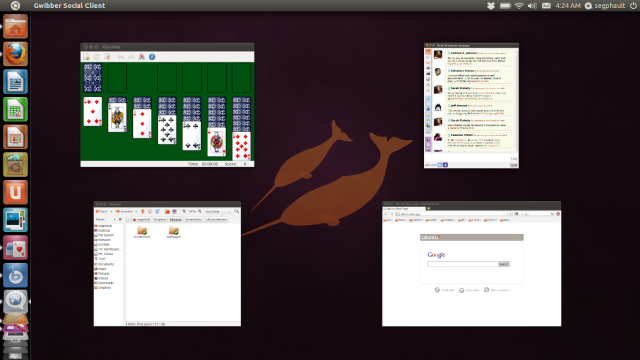Click the Google search field on start page
This screenshot has height=360, width=640.
[x=462, y=264]
